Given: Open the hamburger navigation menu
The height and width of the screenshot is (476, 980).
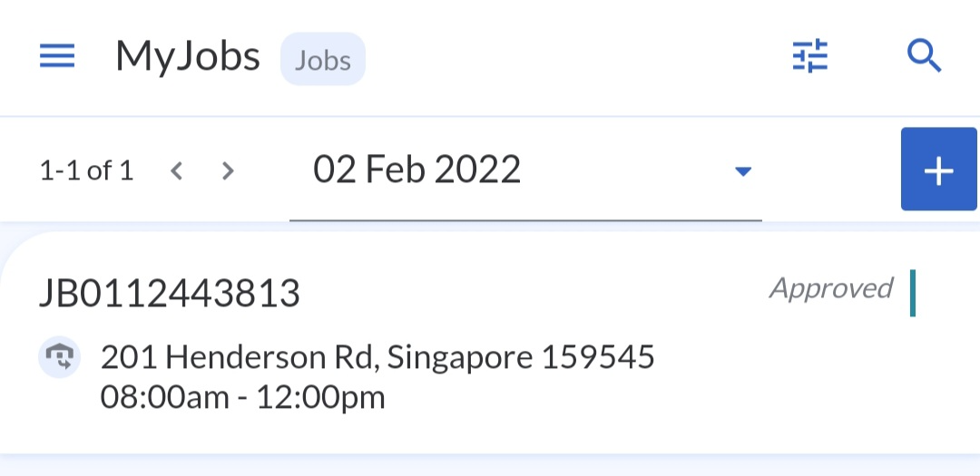Looking at the screenshot, I should tap(57, 57).
